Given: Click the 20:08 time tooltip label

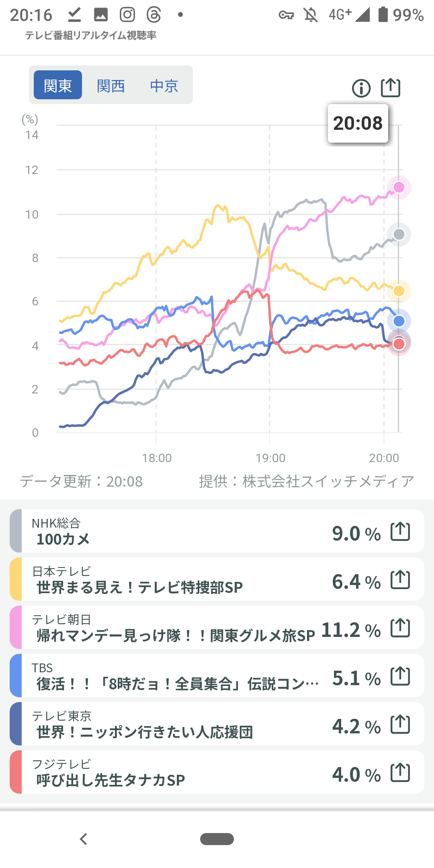Looking at the screenshot, I should tap(358, 123).
